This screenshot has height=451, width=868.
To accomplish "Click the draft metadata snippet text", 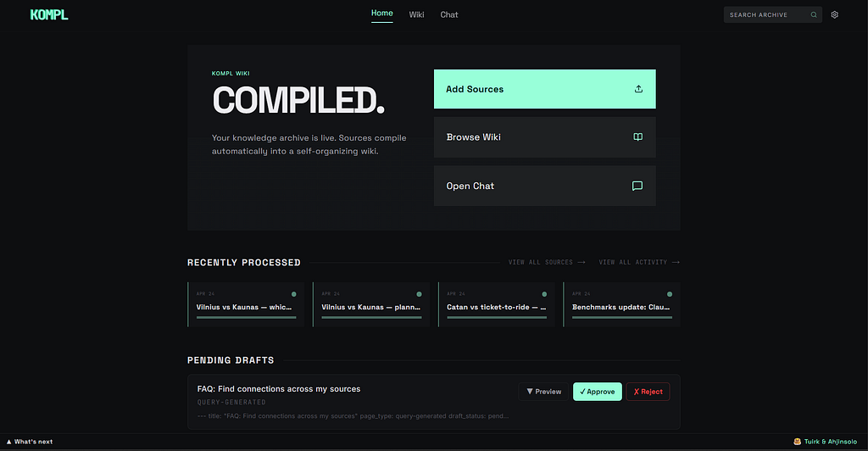I will tap(353, 416).
